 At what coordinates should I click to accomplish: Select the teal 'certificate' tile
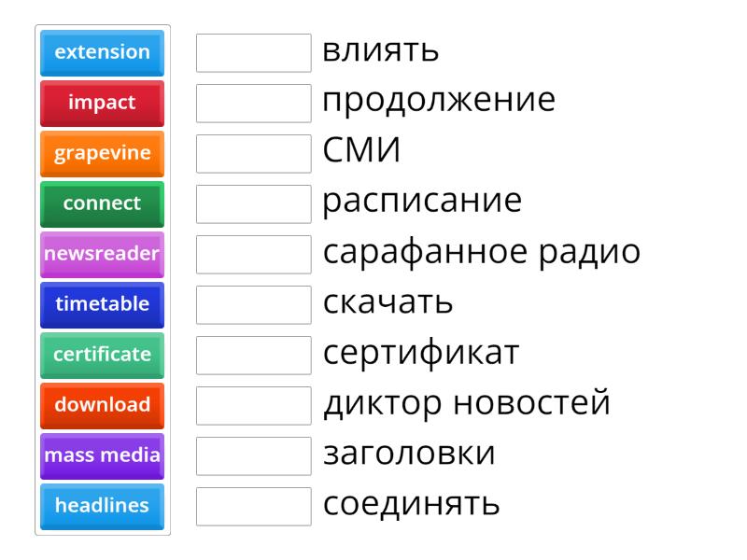tap(102, 355)
